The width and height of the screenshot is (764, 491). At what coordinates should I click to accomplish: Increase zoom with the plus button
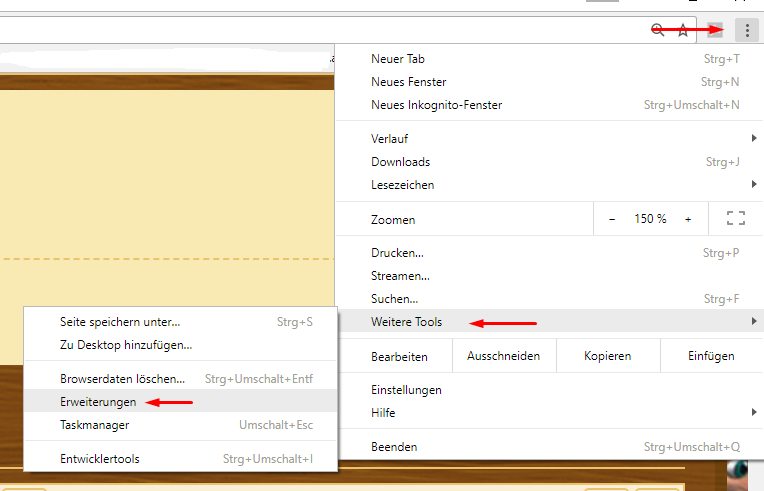pos(688,219)
